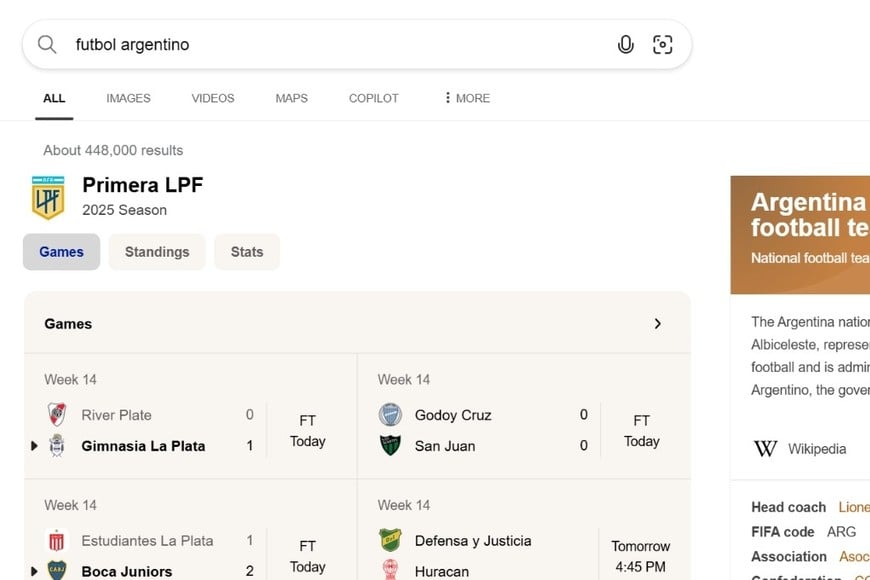
Task: Open the Copilot tab
Action: click(373, 98)
